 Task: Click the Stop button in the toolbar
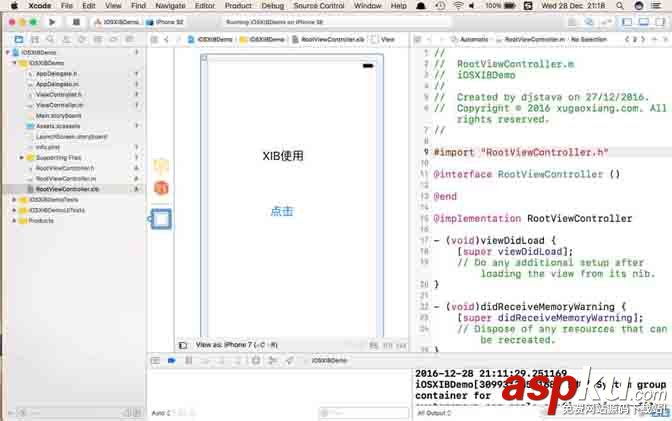76,22
